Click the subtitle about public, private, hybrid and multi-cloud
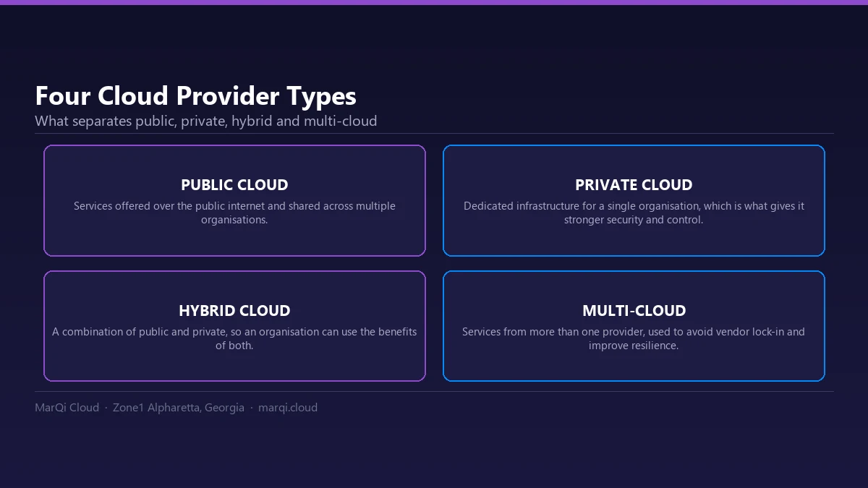 point(206,121)
